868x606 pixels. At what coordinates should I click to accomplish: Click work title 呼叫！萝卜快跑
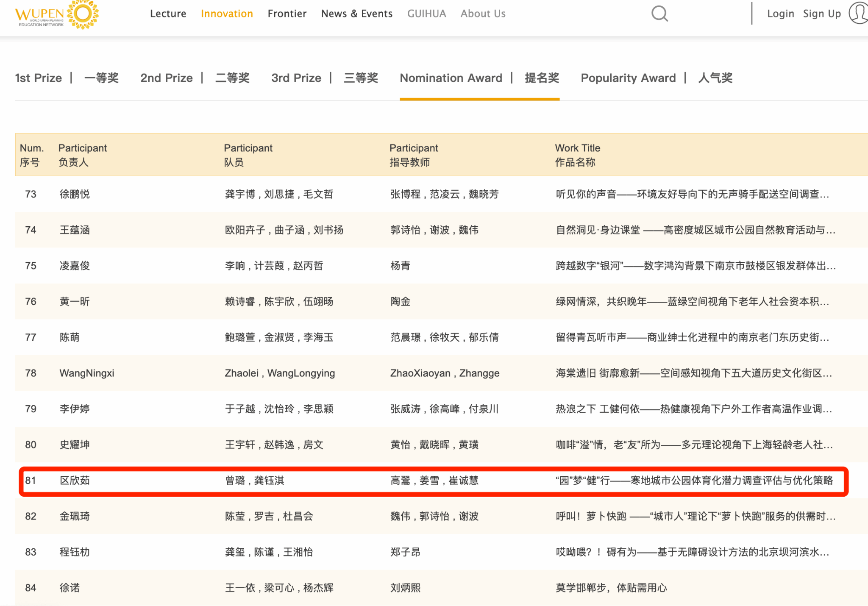(x=696, y=517)
